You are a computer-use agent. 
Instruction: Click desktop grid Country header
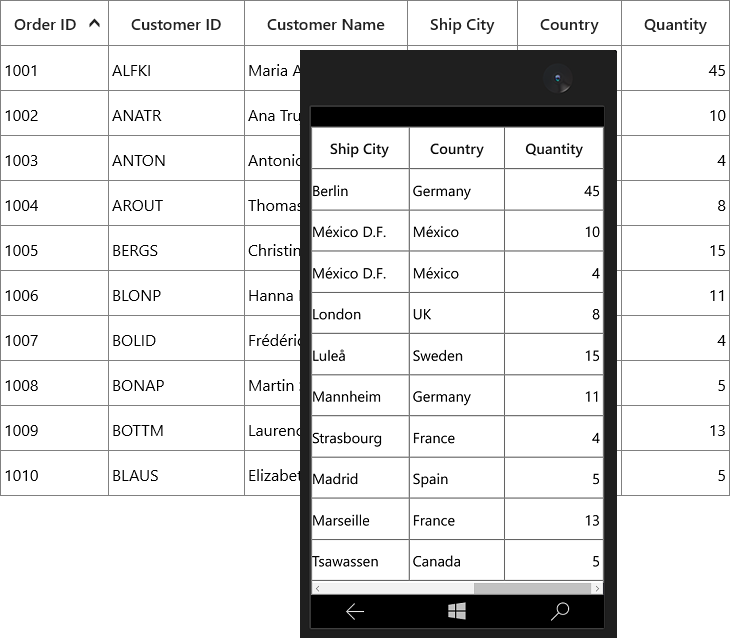click(x=569, y=23)
